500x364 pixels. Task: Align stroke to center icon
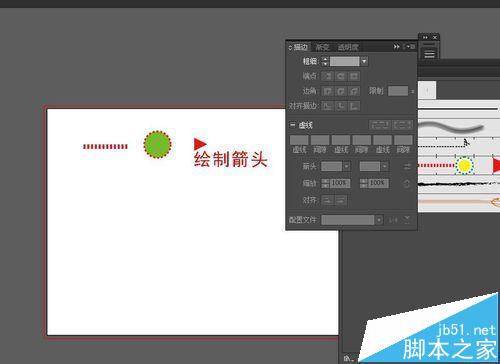[x=328, y=106]
